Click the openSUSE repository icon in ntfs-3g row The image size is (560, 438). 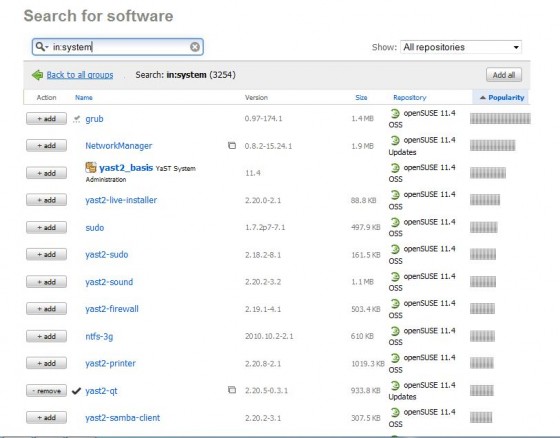[x=395, y=331]
